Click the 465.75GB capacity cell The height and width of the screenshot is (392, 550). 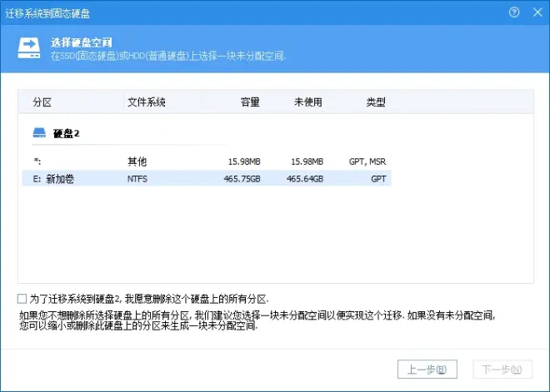tap(242, 179)
